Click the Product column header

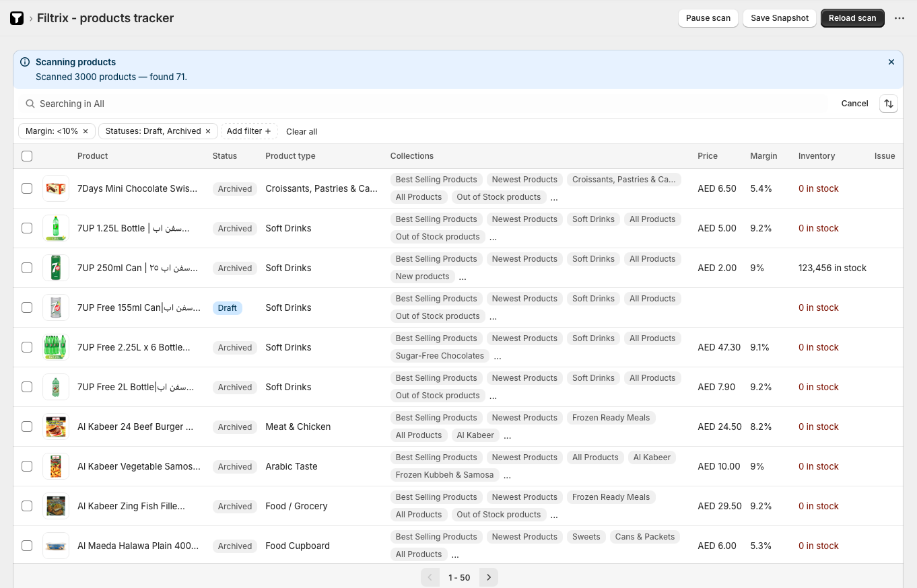coord(93,156)
